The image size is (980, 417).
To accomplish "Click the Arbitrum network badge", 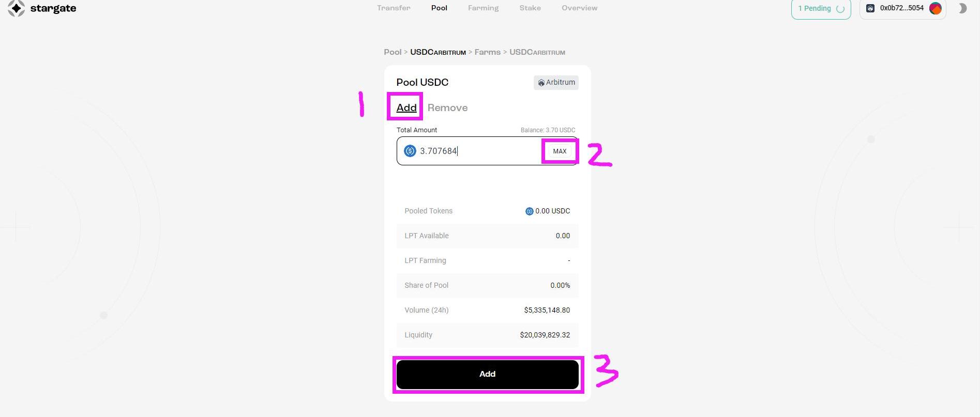I will pos(556,83).
